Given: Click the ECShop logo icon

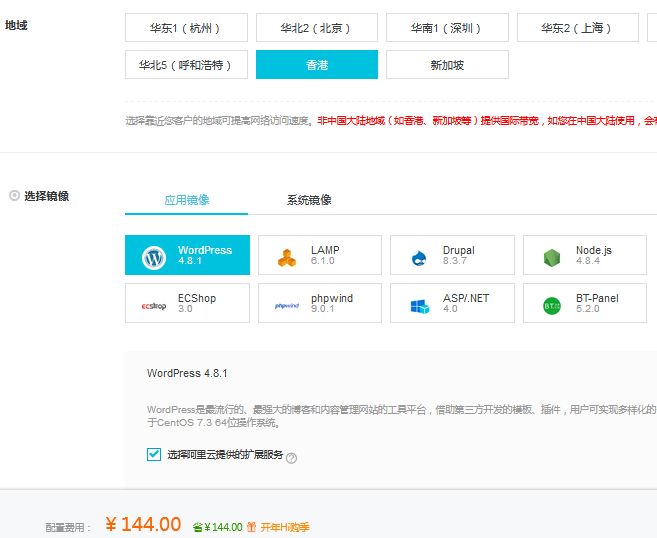Looking at the screenshot, I should [x=154, y=306].
